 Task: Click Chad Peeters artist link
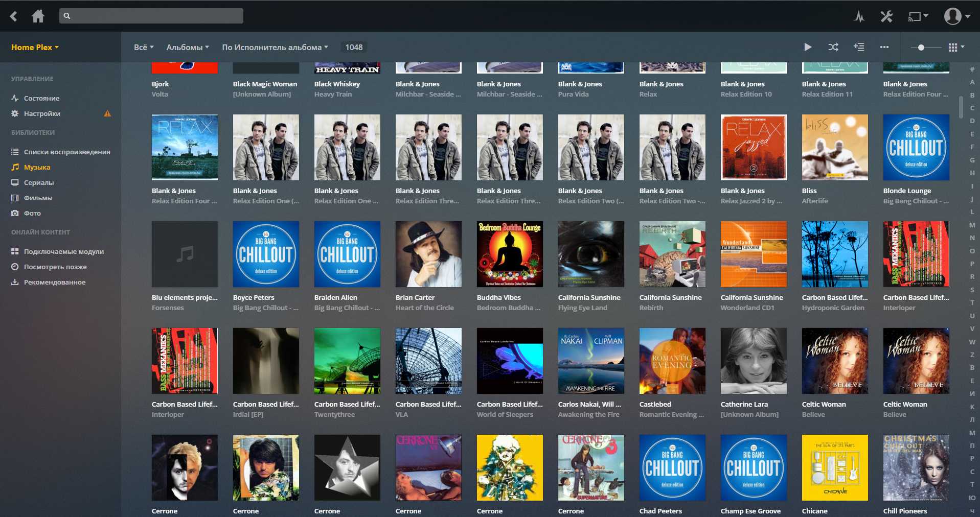click(660, 511)
